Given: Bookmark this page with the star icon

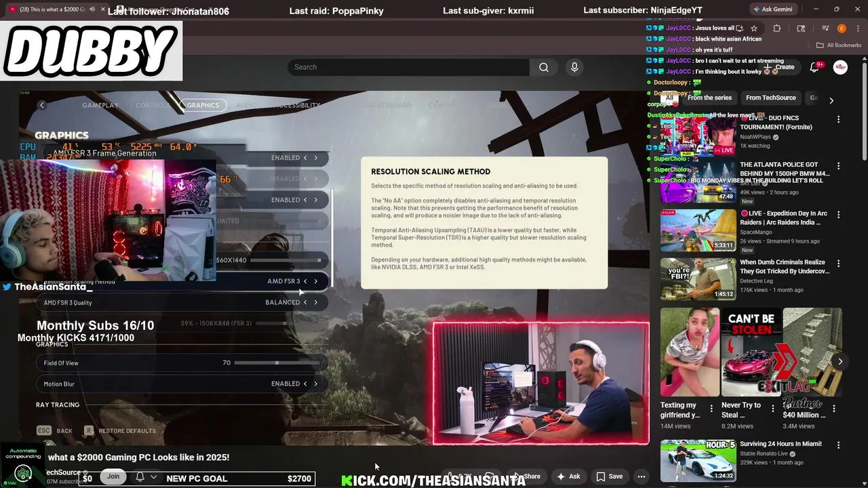Looking at the screenshot, I should [754, 28].
